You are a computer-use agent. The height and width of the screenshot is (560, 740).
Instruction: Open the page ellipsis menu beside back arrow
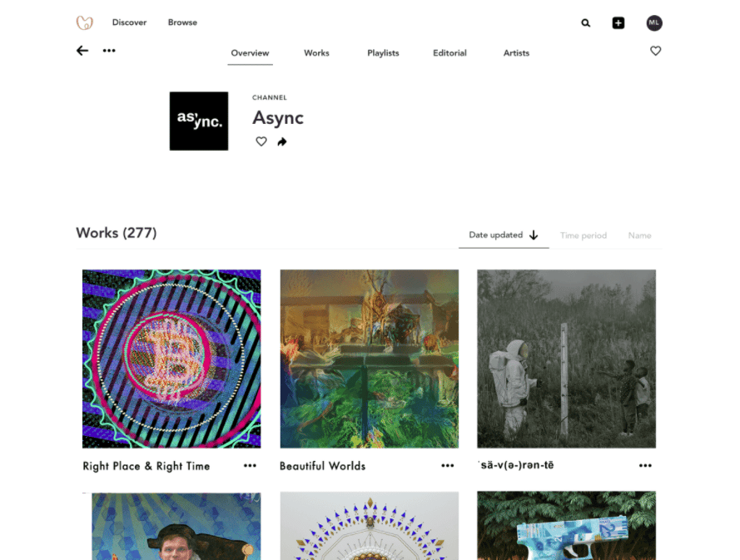(x=109, y=51)
